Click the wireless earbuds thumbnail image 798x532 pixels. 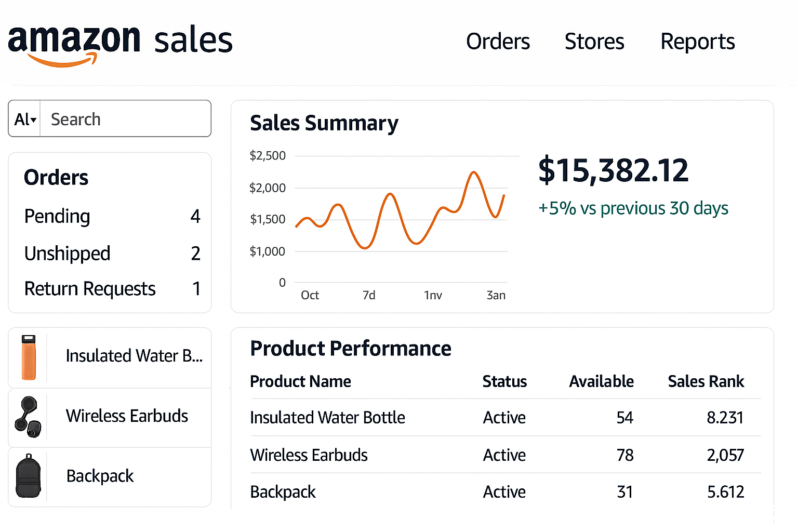coord(28,417)
